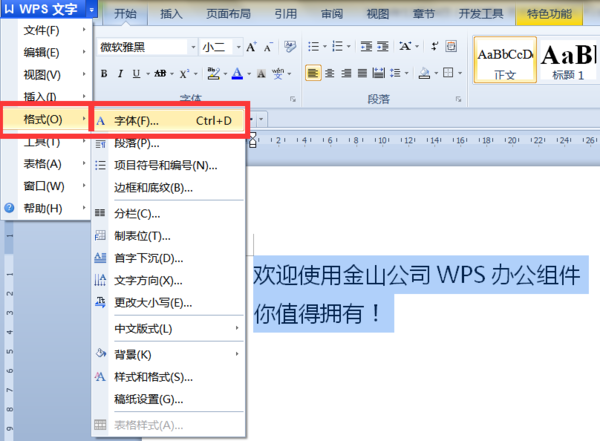Apply the 正文 style thumbnail
The width and height of the screenshot is (600, 441).
505,60
